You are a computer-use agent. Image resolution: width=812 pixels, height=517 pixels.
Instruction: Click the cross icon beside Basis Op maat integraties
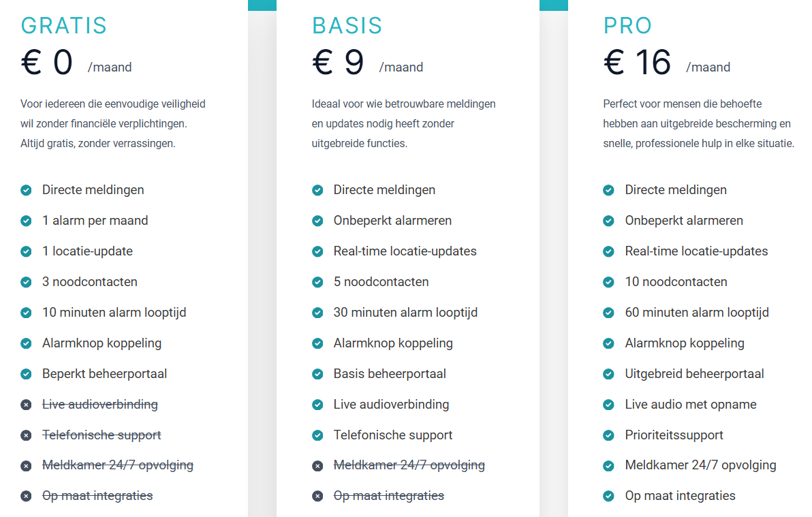pos(317,496)
